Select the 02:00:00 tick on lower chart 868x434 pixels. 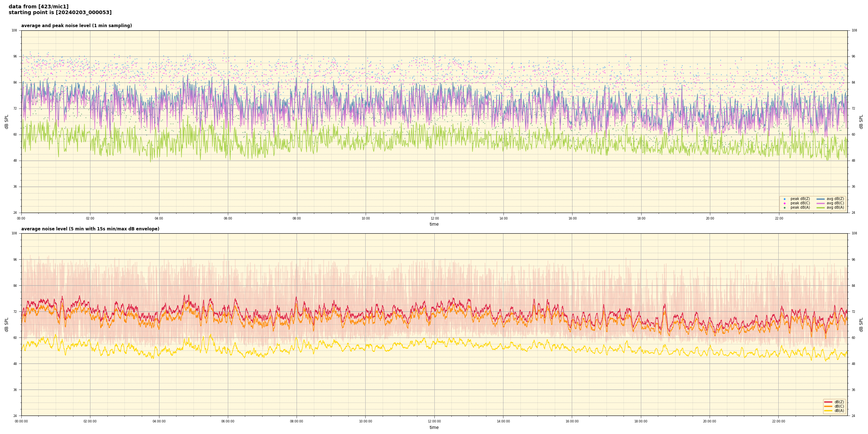click(x=90, y=421)
